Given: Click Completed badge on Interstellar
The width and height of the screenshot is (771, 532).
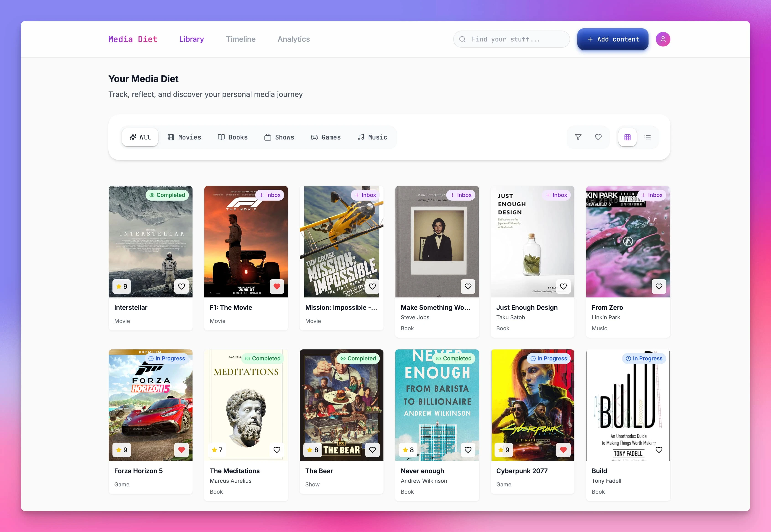Looking at the screenshot, I should [x=167, y=195].
